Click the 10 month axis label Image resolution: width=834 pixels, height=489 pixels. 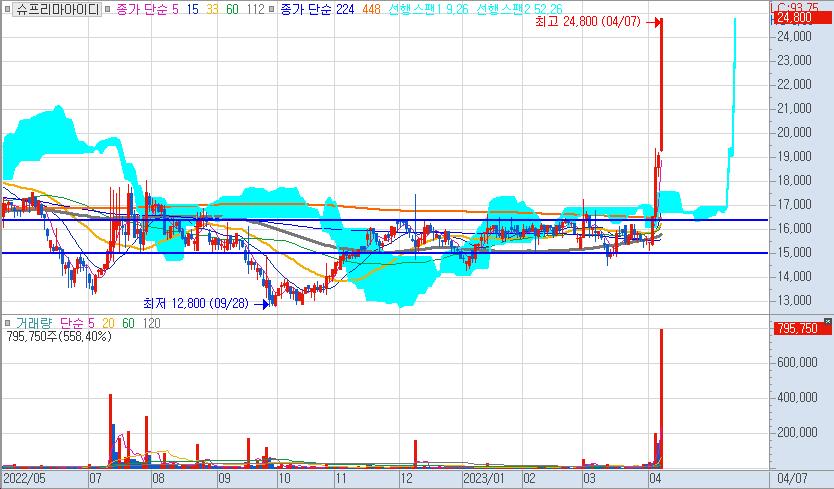pyautogui.click(x=285, y=478)
